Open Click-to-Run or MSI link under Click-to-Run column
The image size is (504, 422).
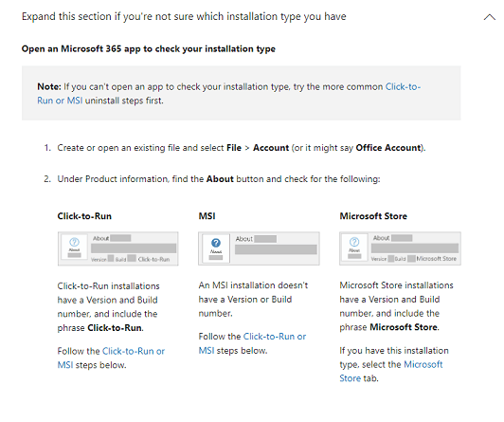[111, 358]
